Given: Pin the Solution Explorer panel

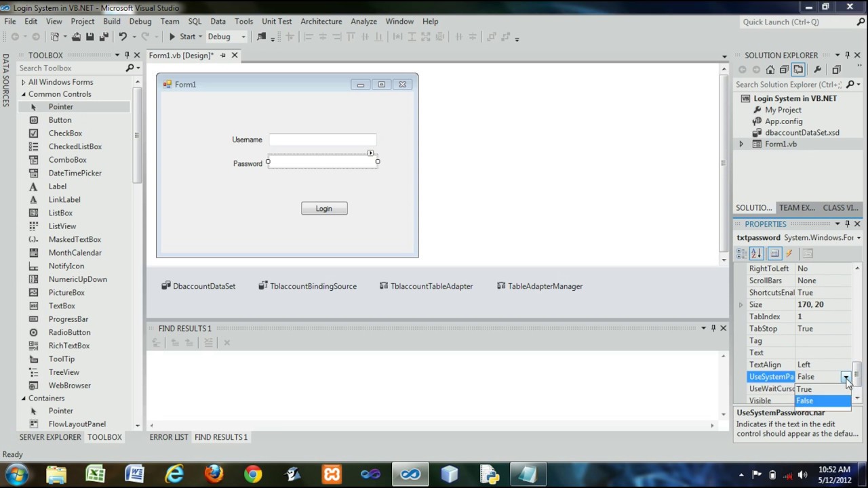Looking at the screenshot, I should pyautogui.click(x=847, y=55).
